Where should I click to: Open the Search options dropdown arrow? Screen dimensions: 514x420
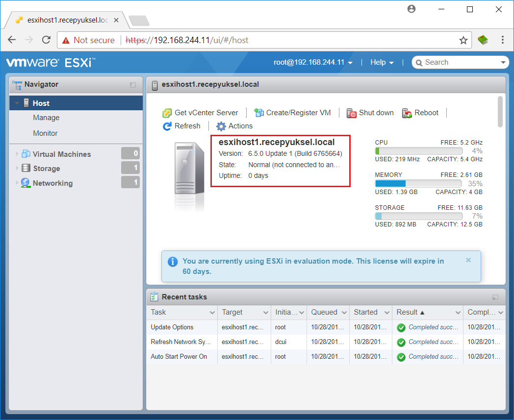pyautogui.click(x=503, y=62)
